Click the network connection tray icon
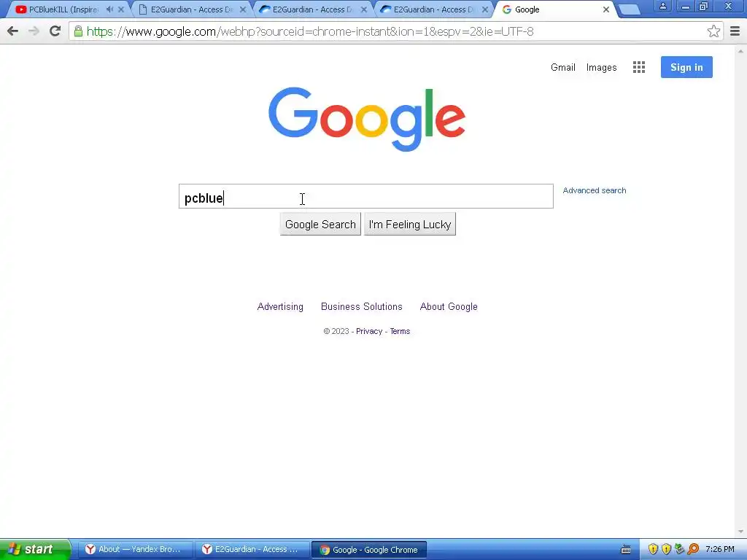 coord(679,550)
